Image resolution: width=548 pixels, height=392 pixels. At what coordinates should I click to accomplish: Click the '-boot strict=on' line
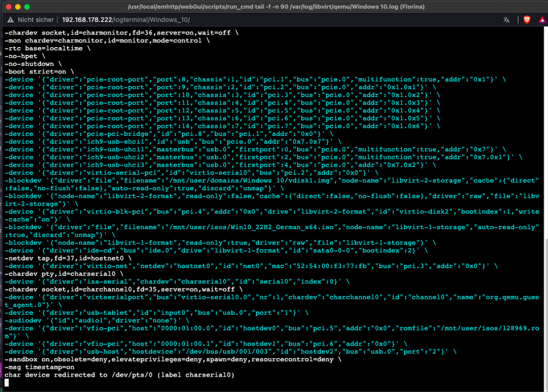(39, 72)
